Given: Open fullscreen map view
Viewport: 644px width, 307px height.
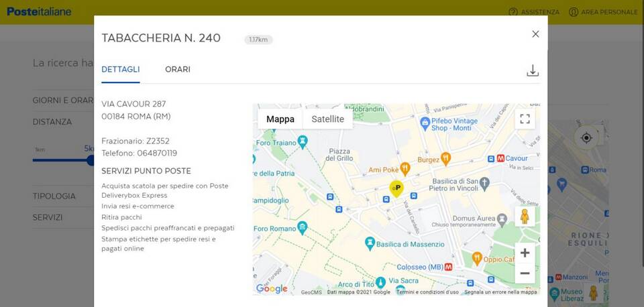Looking at the screenshot, I should pos(525,119).
